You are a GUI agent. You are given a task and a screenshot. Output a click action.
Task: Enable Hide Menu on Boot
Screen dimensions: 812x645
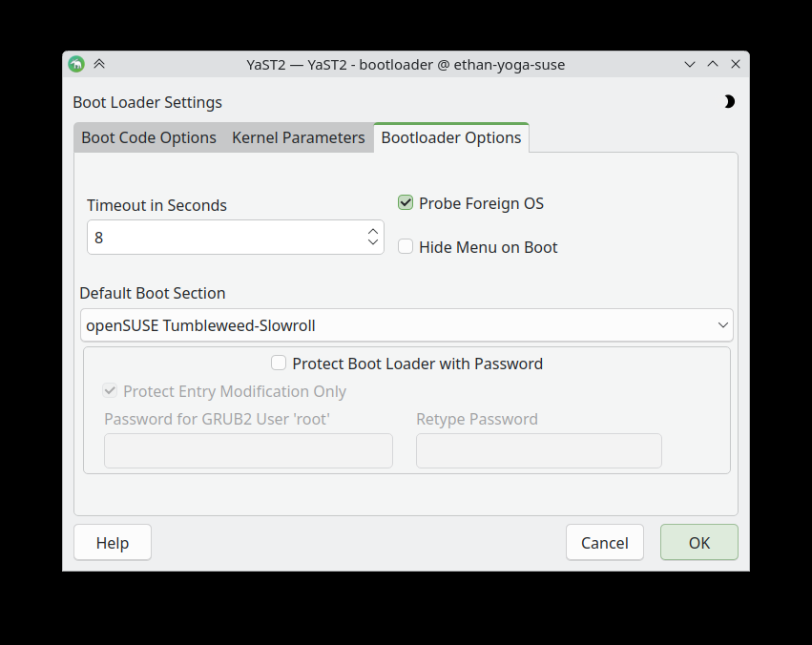pyautogui.click(x=406, y=247)
